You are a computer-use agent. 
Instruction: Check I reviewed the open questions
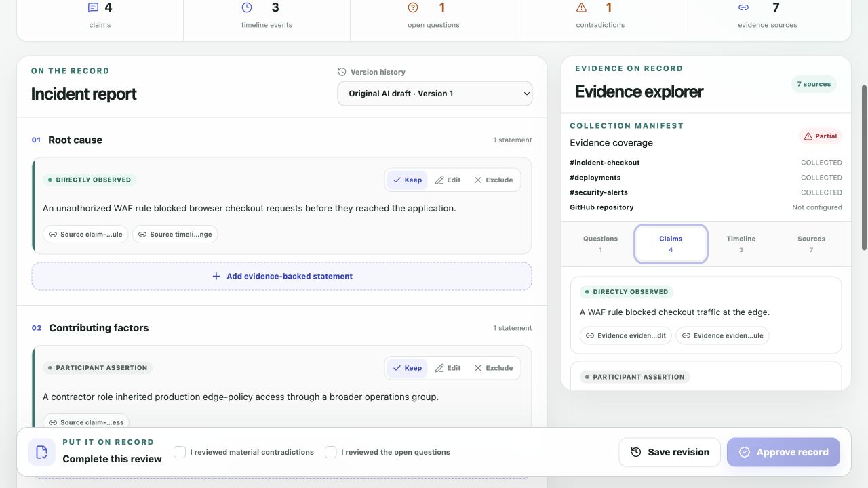(x=331, y=452)
